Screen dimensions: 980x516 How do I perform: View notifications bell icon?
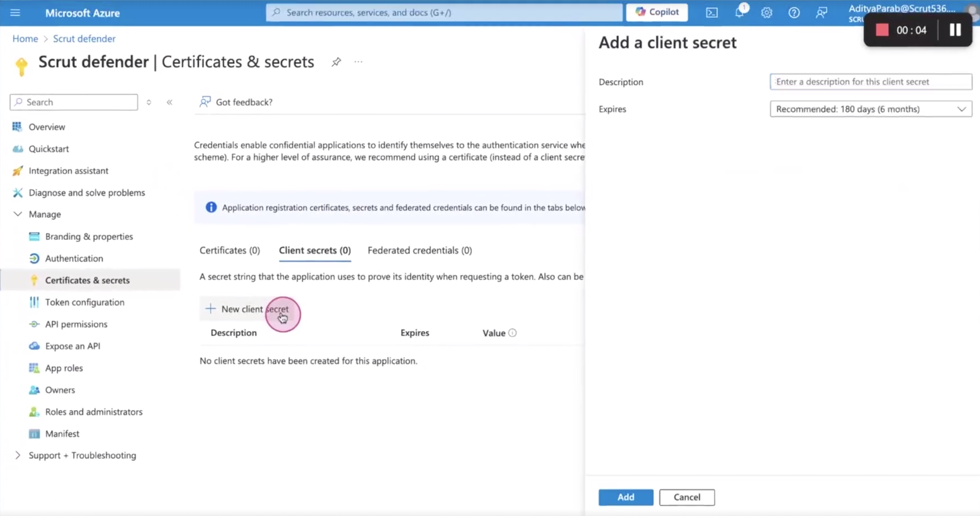coord(739,13)
